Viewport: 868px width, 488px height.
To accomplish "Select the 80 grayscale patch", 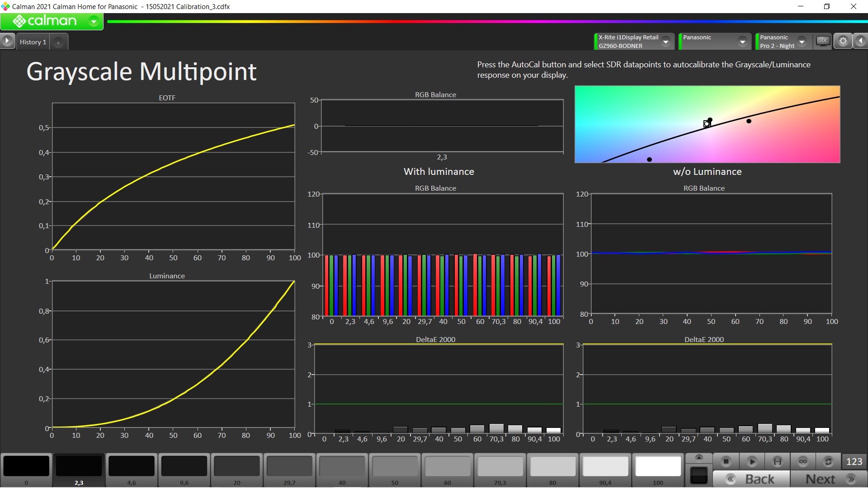I will (x=553, y=470).
